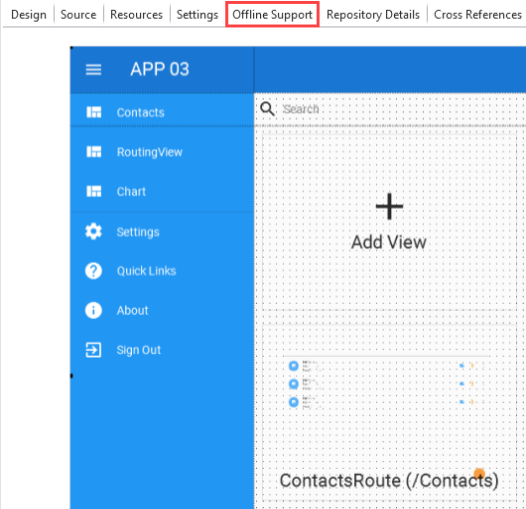Open the Source tab
526x509 pixels.
78,15
